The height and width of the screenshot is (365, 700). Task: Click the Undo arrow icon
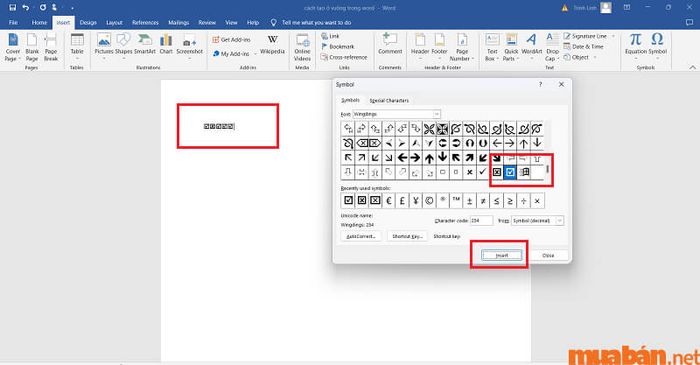coord(26,8)
